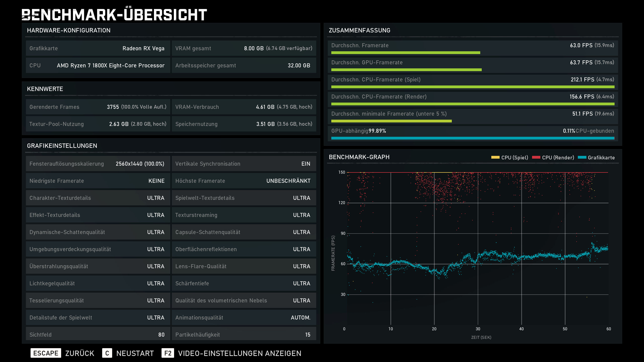Click the C key restart icon
Image resolution: width=644 pixels, height=362 pixels.
(x=107, y=353)
